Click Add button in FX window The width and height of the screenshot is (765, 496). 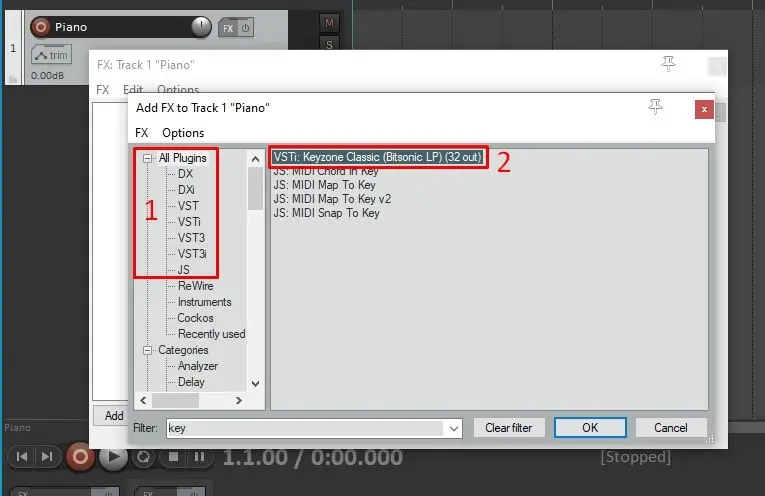(111, 416)
